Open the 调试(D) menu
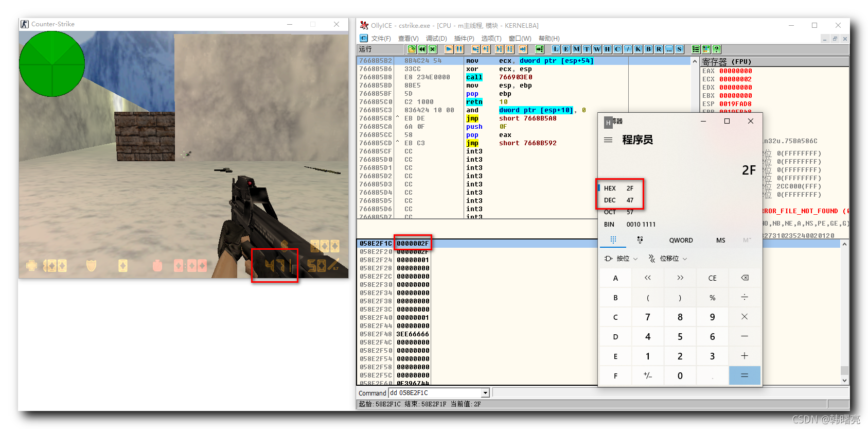Viewport: 868px width, 429px height. tap(436, 39)
